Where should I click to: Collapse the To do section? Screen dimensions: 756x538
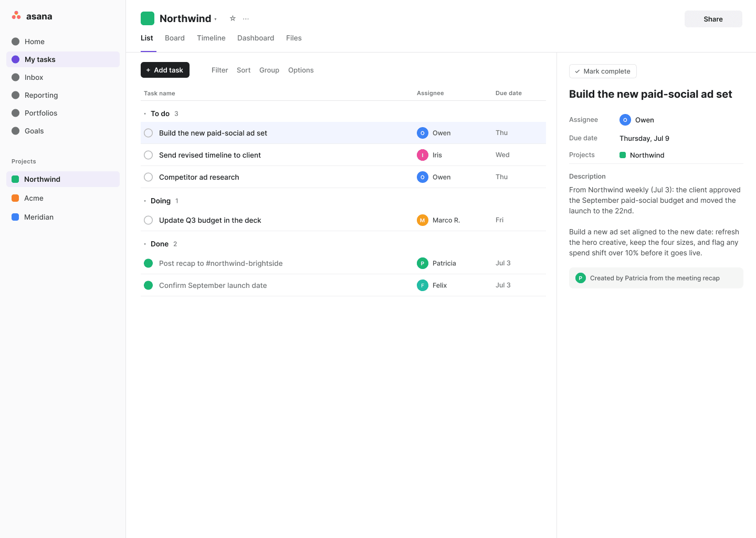(x=145, y=113)
